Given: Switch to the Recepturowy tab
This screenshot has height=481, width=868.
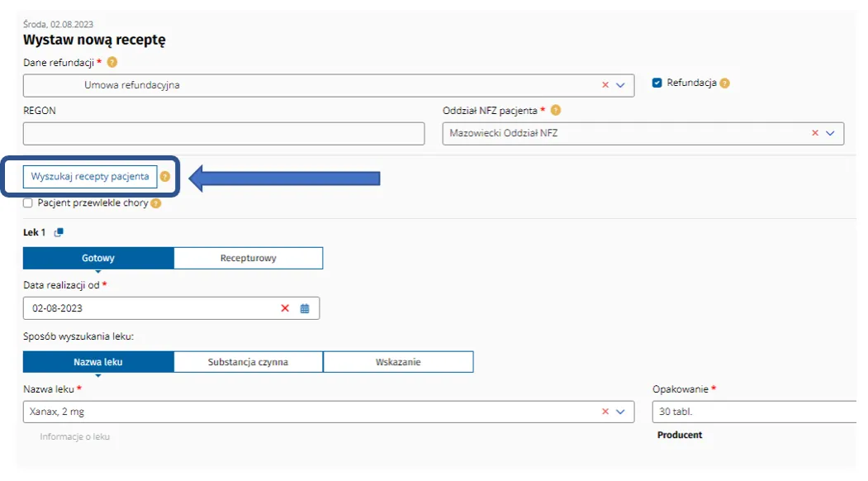Looking at the screenshot, I should [248, 258].
